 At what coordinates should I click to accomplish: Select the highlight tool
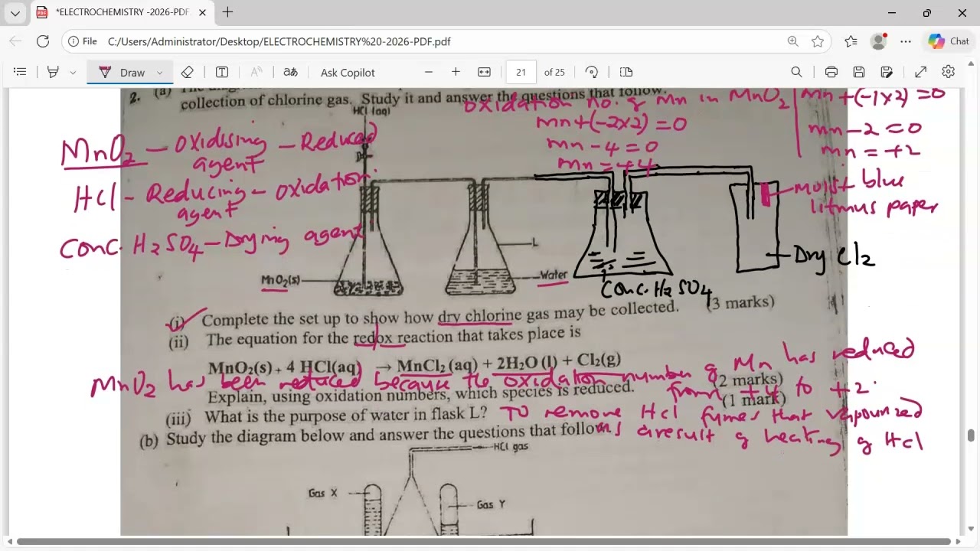point(53,72)
